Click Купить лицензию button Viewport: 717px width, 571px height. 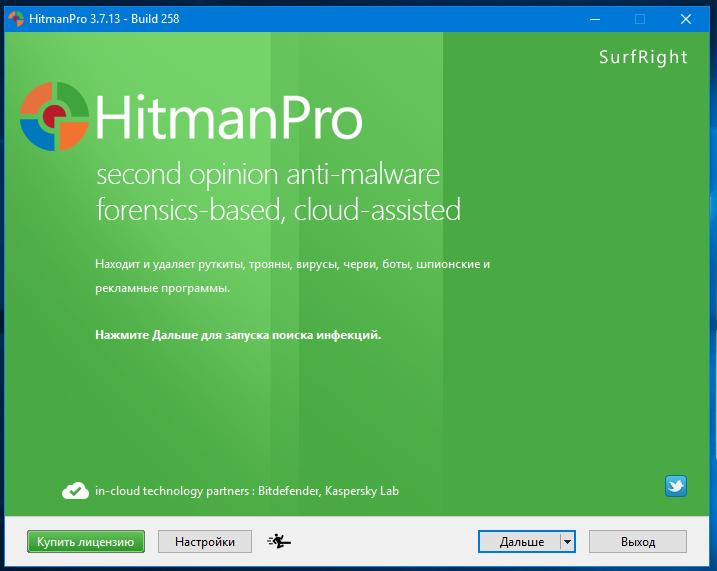86,542
